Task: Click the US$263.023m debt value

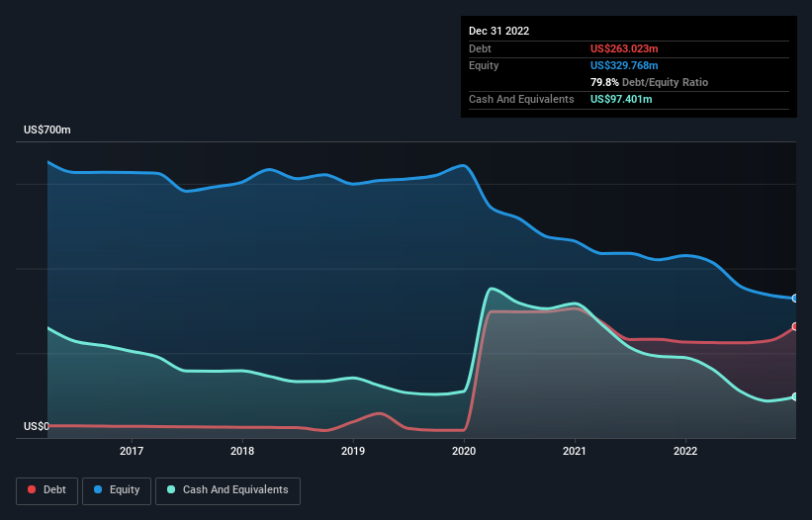Action: tap(624, 48)
